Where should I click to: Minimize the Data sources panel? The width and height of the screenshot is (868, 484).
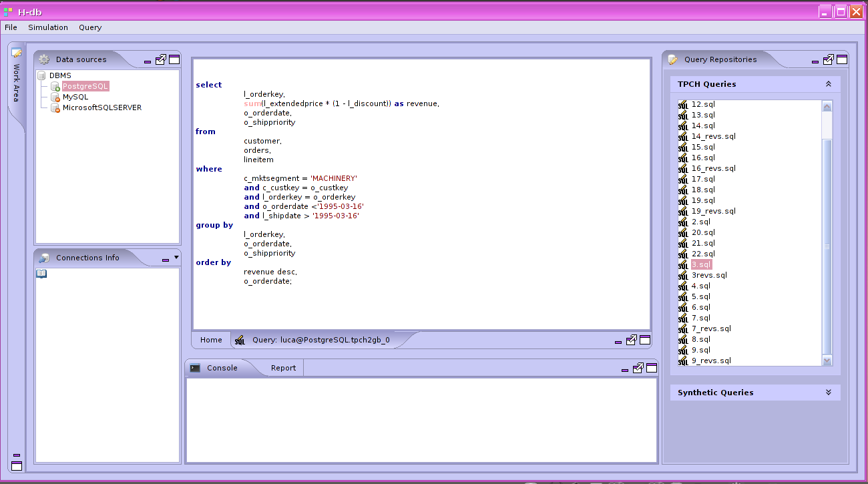point(148,62)
